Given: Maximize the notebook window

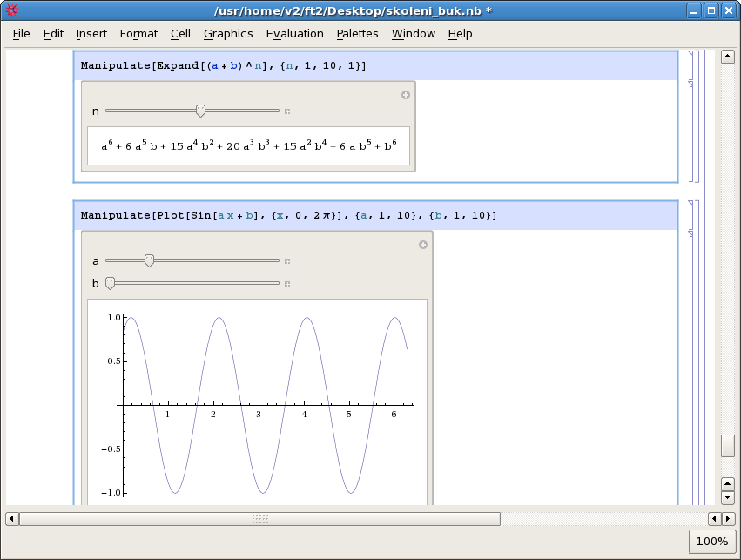Looking at the screenshot, I should [711, 10].
